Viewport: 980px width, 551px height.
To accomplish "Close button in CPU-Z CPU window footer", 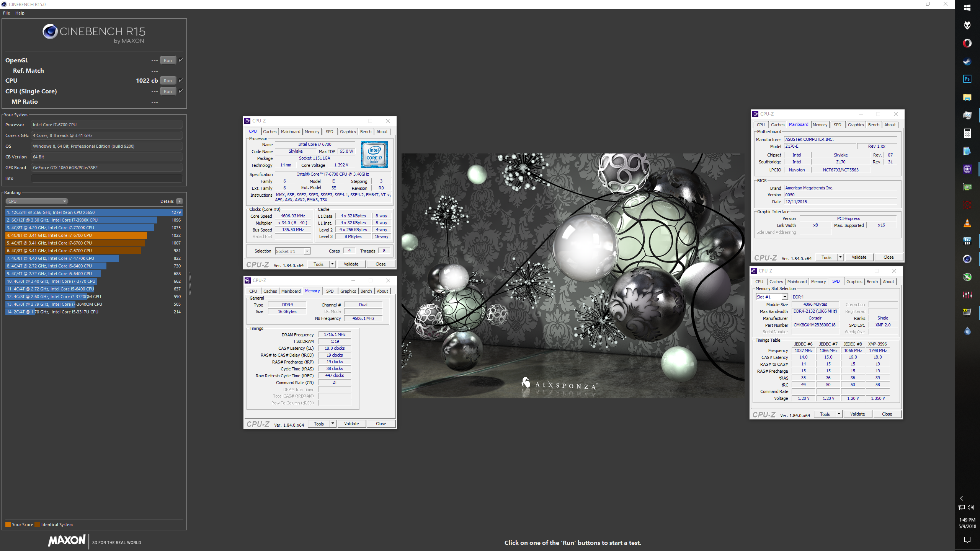I will coord(381,264).
